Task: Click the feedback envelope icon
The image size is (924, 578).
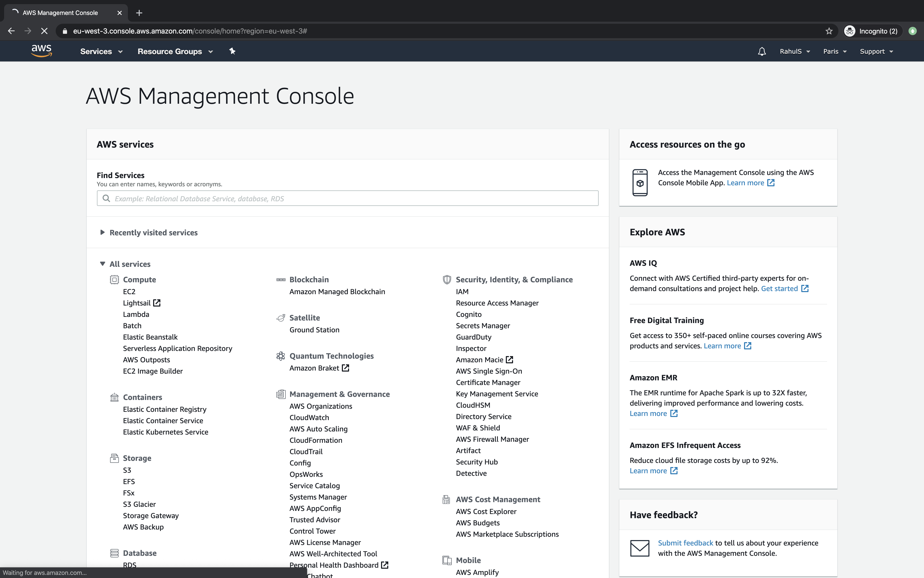Action: tap(640, 548)
